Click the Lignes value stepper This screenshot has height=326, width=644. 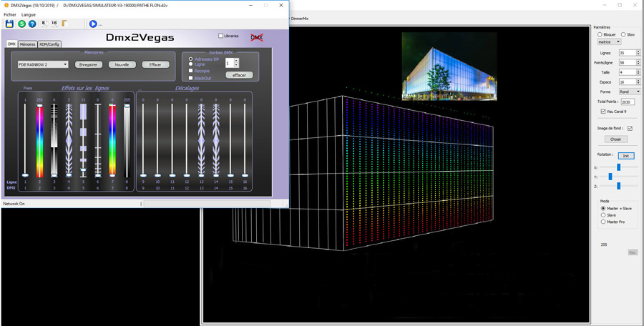tap(638, 53)
